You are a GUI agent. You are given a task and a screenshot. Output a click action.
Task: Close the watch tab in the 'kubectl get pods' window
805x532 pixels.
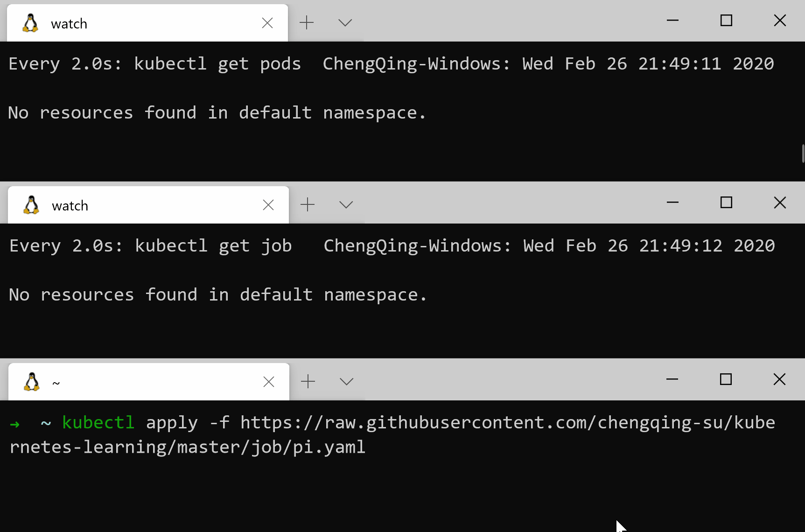click(267, 23)
